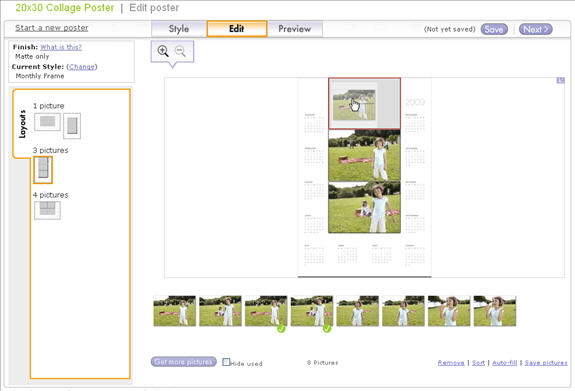Click the Monthly Frame style text
Viewport: 575px width, 391px height.
pyautogui.click(x=40, y=76)
